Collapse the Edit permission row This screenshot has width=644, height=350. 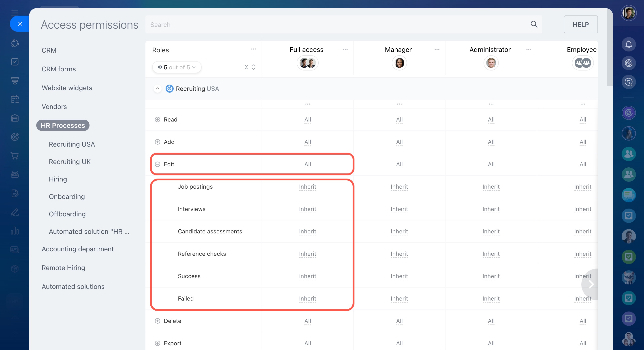[x=158, y=164]
